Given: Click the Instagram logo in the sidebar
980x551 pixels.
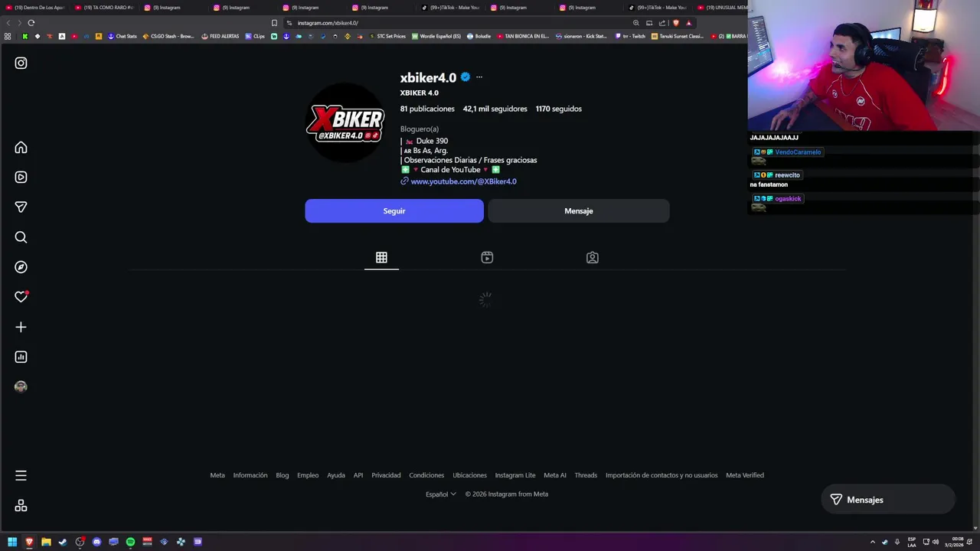Looking at the screenshot, I should pos(21,63).
